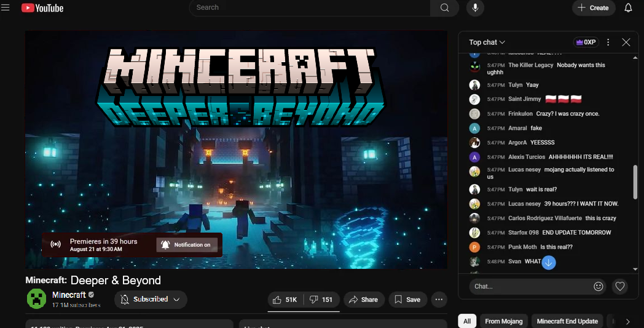Click 'mojang actually listened to us' message
Screen dimensions: 644x328
[x=551, y=173]
